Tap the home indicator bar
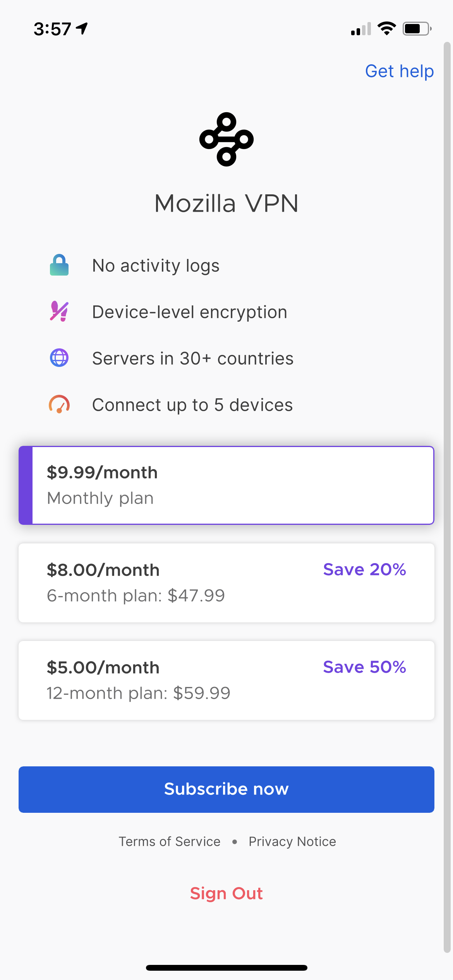 (x=226, y=968)
